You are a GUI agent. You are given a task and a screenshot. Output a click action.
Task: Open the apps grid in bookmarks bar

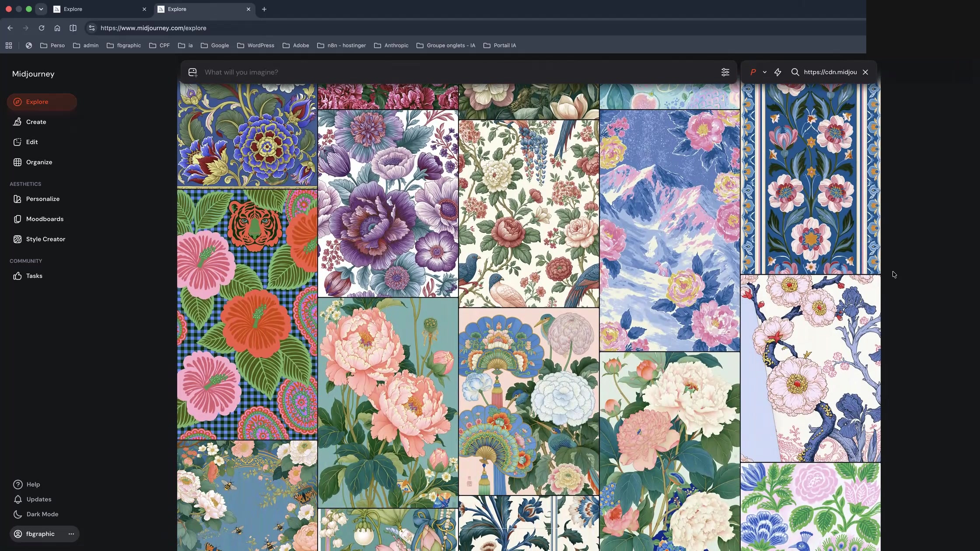click(9, 45)
